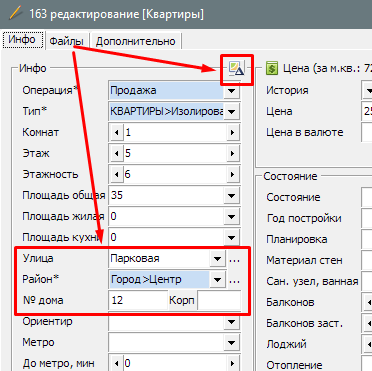This screenshot has width=372, height=371.
Task: Click the До метро, мин value field
Action: 175,364
